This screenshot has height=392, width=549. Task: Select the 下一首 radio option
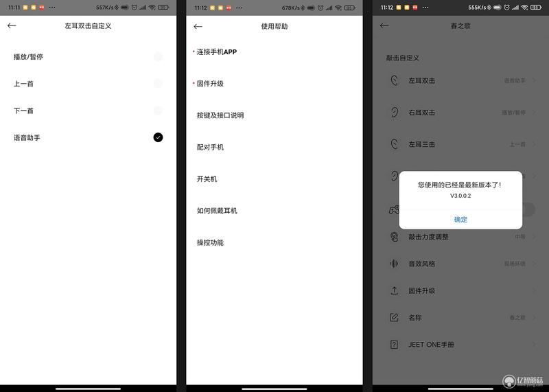(x=158, y=111)
